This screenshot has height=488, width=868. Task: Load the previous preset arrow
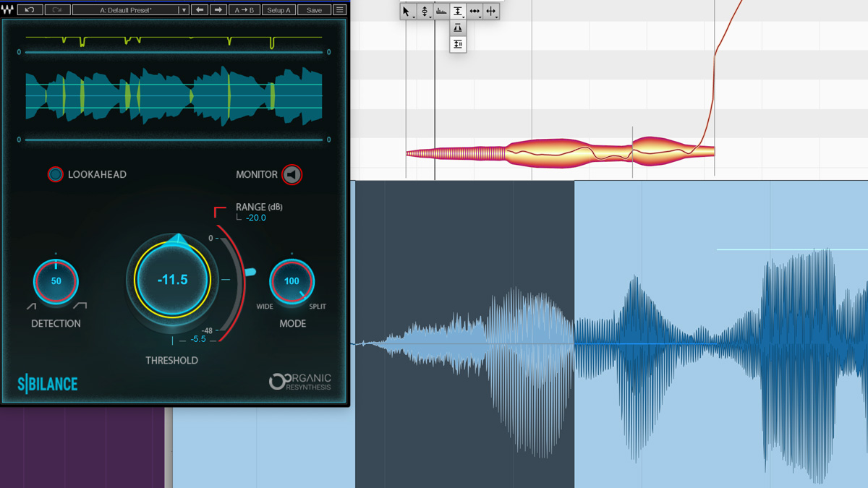[x=200, y=10]
